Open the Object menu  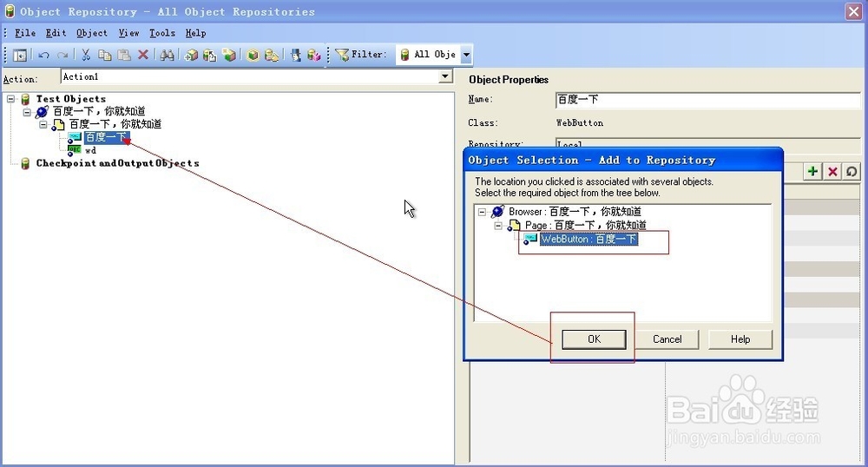(92, 33)
